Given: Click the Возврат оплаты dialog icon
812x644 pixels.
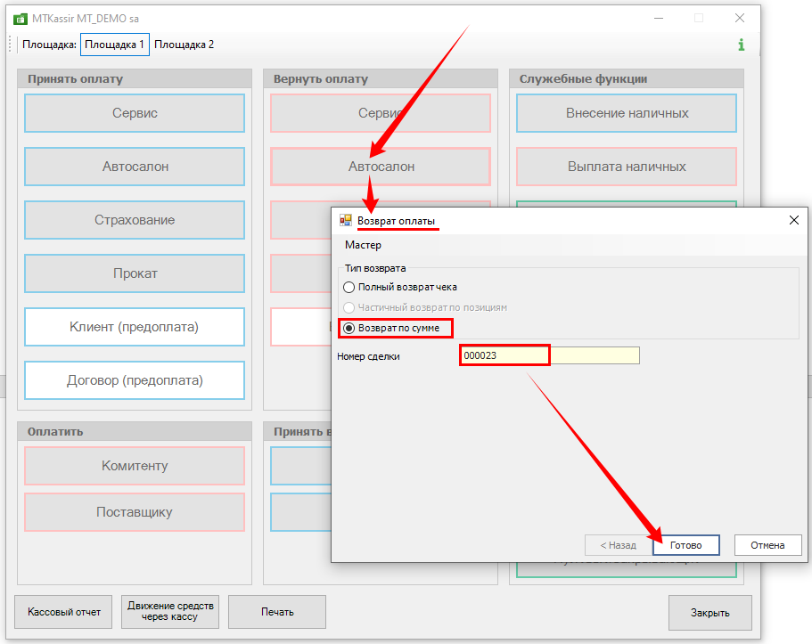Looking at the screenshot, I should (346, 220).
